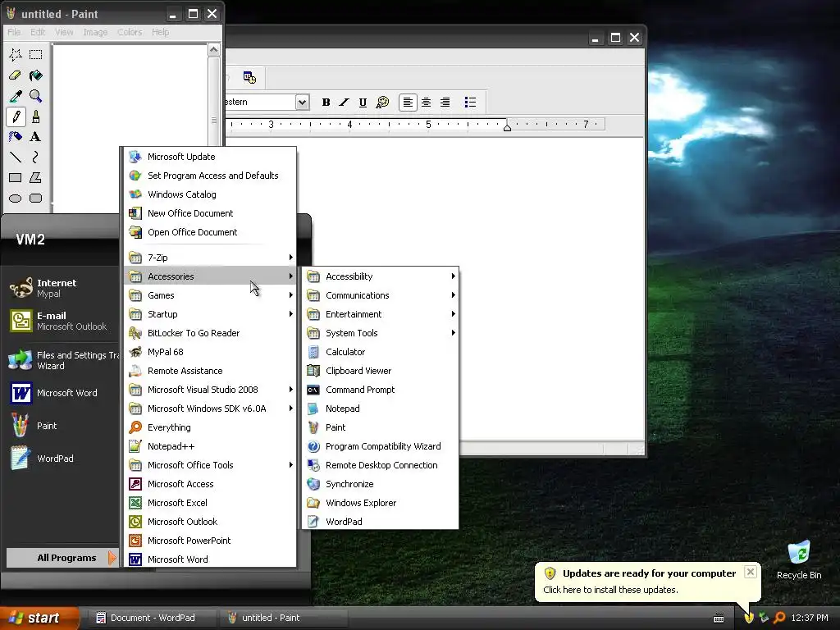The height and width of the screenshot is (630, 840).
Task: Launch Microsoft Excel from All Programs
Action: (210, 503)
